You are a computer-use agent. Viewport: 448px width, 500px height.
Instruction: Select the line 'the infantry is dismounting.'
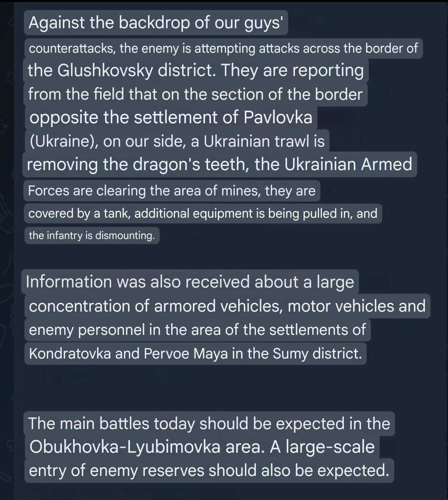92,236
